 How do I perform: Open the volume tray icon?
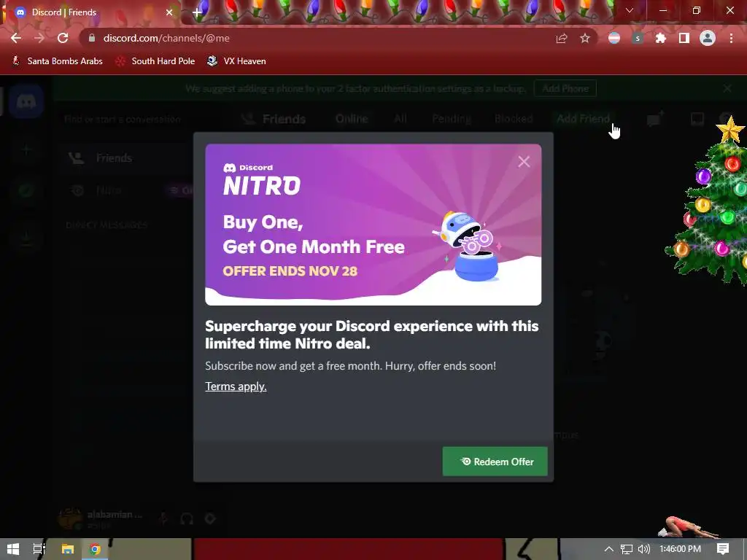(643, 549)
